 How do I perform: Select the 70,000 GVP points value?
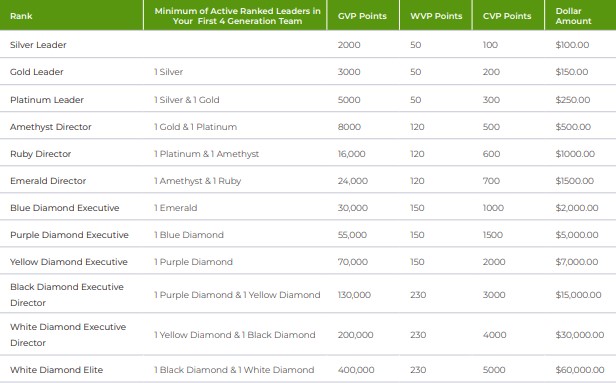tap(353, 262)
